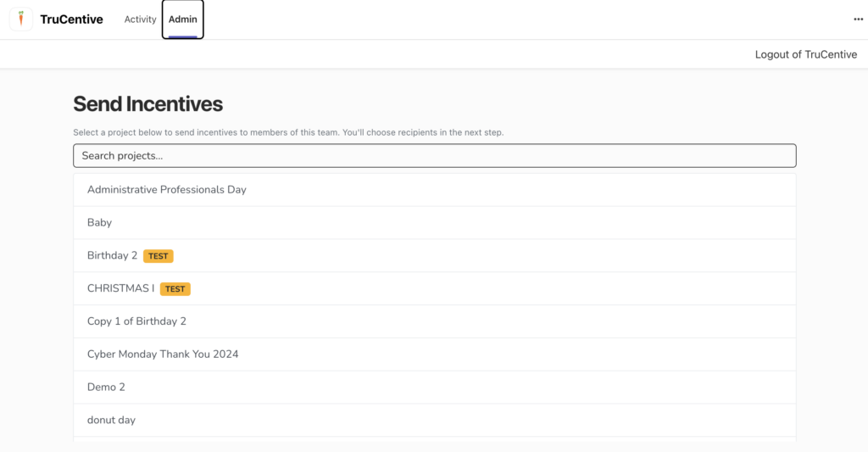The width and height of the screenshot is (868, 452).
Task: Click the Send Incentives page heading
Action: coord(147,104)
